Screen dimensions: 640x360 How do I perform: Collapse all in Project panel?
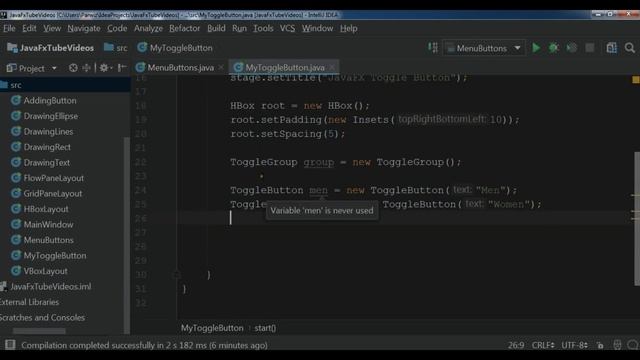tap(87, 68)
